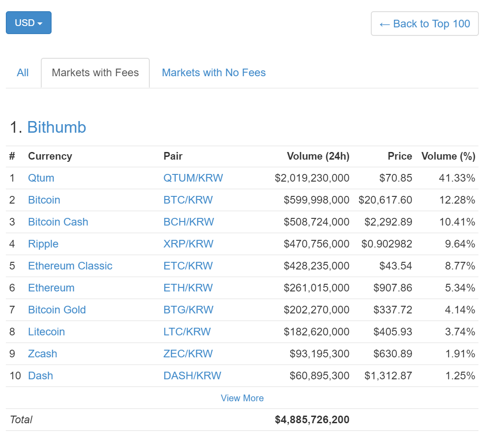Screen dimensions: 504x447
Task: Open the Litecoin currency link
Action: 46,332
